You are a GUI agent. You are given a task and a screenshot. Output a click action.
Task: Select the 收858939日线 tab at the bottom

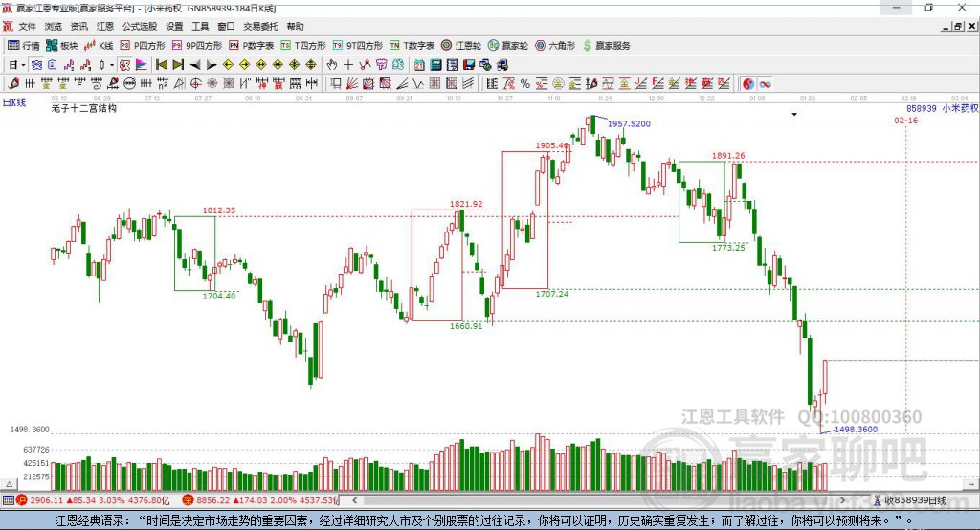click(910, 500)
